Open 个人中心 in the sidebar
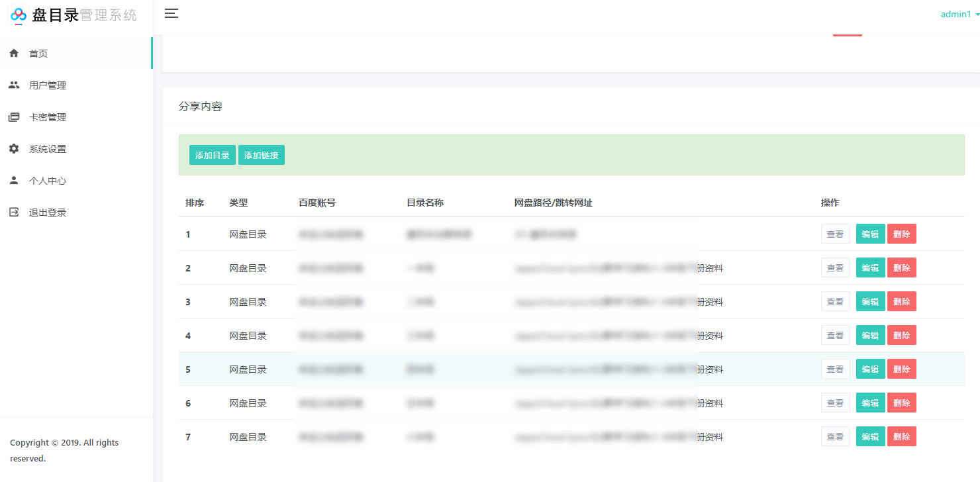The image size is (980, 482). coord(76,181)
